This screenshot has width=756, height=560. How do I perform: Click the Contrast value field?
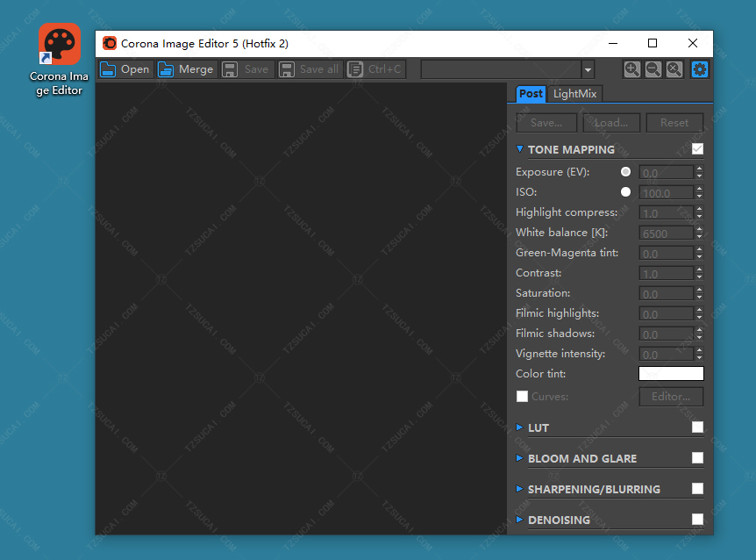pos(667,274)
